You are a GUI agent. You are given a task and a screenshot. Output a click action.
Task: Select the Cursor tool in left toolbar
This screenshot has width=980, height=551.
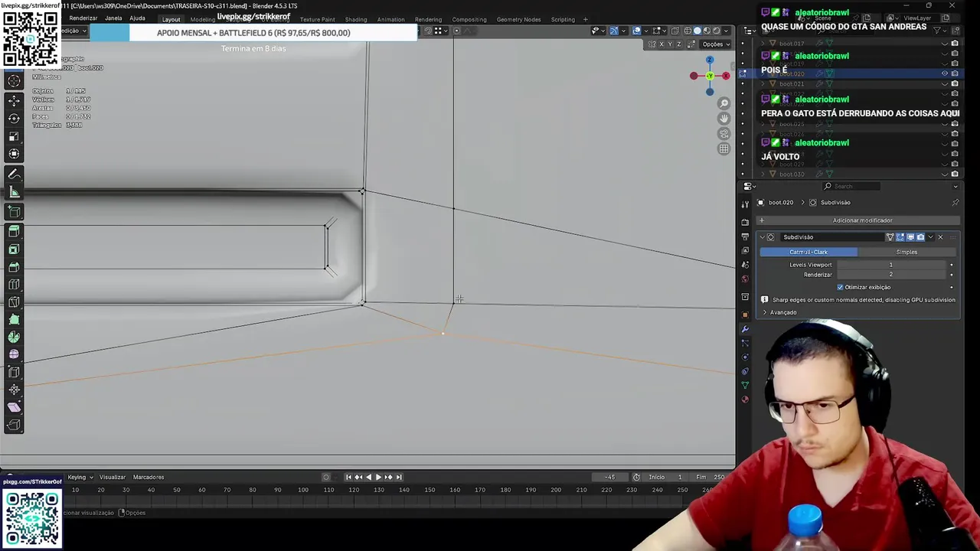pyautogui.click(x=14, y=82)
